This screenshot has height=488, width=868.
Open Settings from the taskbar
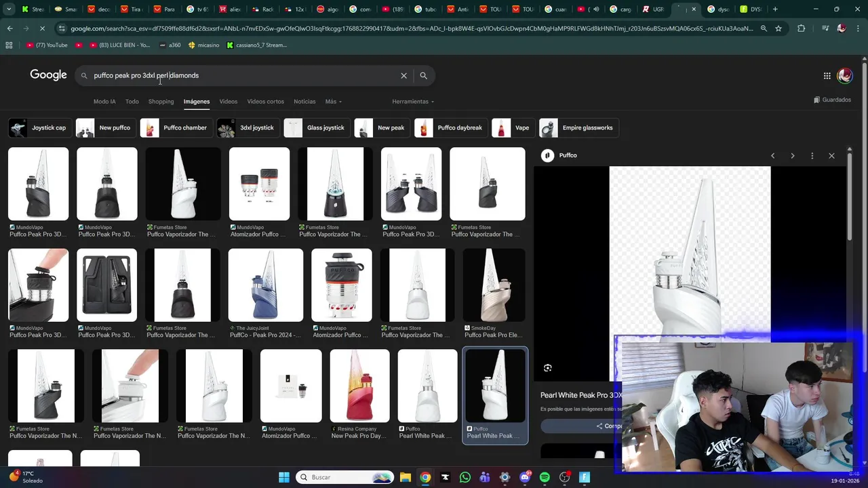(x=505, y=477)
